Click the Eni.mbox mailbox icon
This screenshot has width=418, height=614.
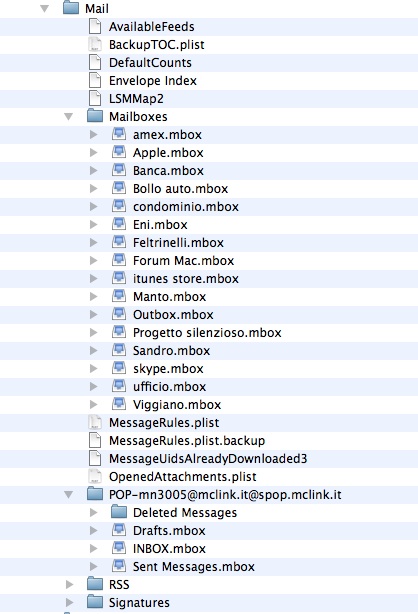pos(119,224)
